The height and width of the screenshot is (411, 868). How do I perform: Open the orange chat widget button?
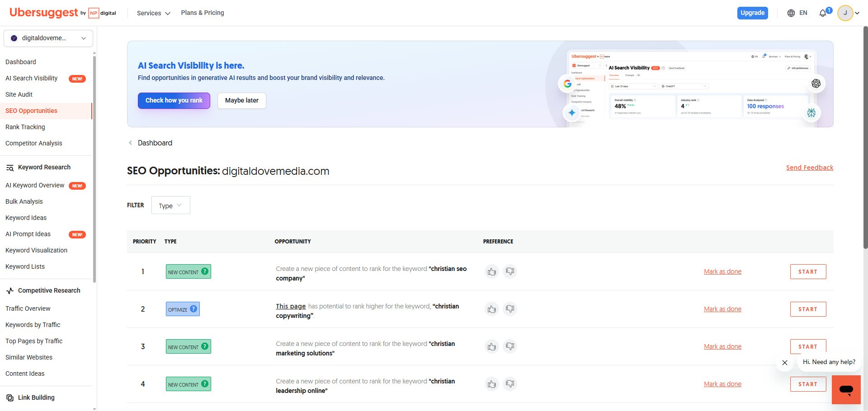coord(846,389)
